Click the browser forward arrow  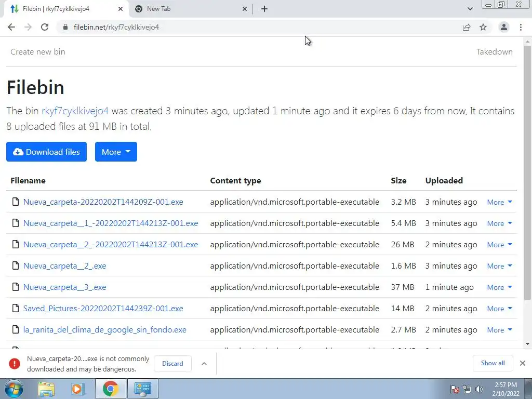pyautogui.click(x=28, y=27)
